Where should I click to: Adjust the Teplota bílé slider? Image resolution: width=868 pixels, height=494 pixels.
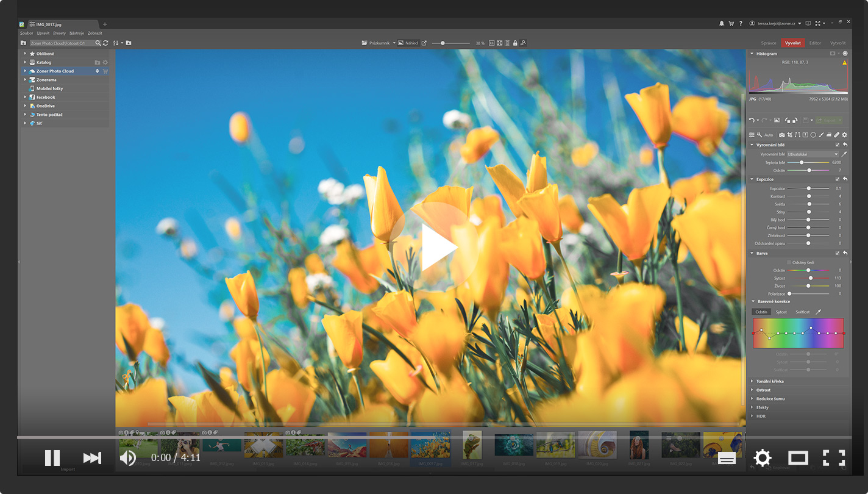808,162
